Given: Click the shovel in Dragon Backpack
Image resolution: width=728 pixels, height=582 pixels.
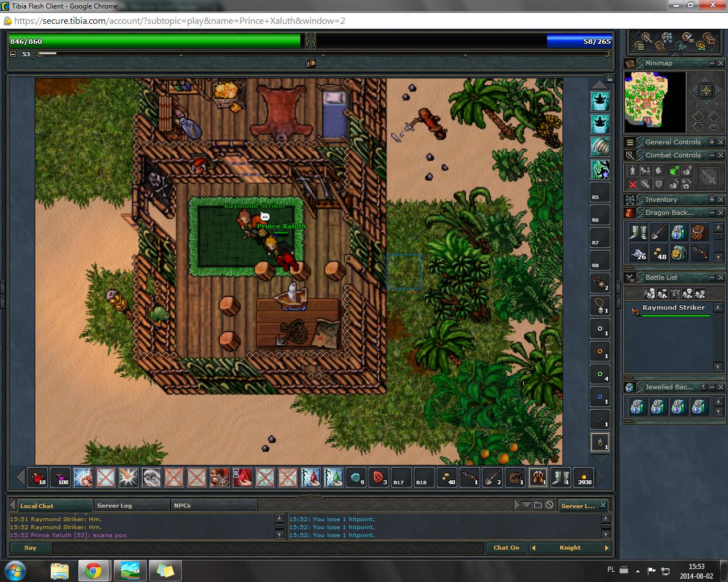Looking at the screenshot, I should (658, 232).
